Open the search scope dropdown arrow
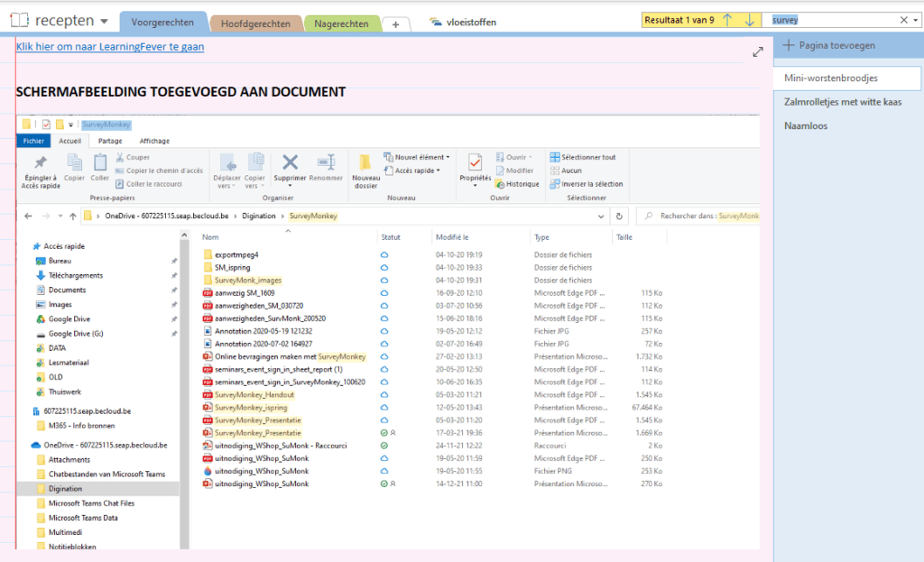Viewport: 924px width, 562px height. 915,20
